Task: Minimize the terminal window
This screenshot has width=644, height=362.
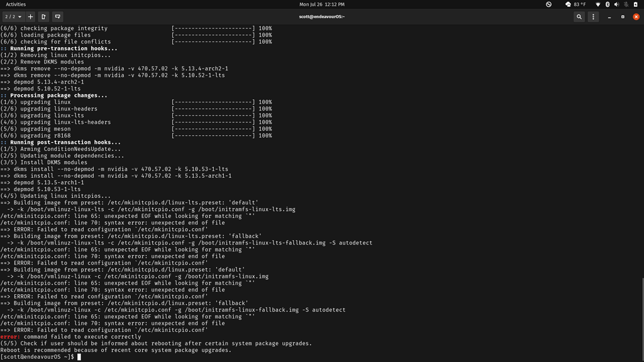Action: [x=609, y=17]
